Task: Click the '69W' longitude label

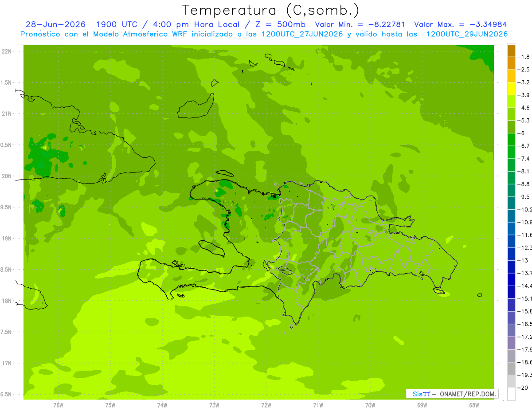Action: [422, 405]
